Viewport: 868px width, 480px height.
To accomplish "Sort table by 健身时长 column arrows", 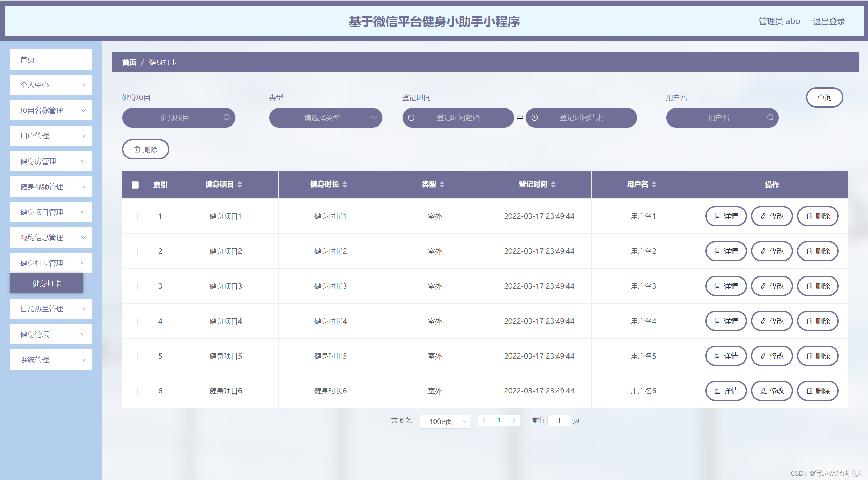I will point(345,184).
